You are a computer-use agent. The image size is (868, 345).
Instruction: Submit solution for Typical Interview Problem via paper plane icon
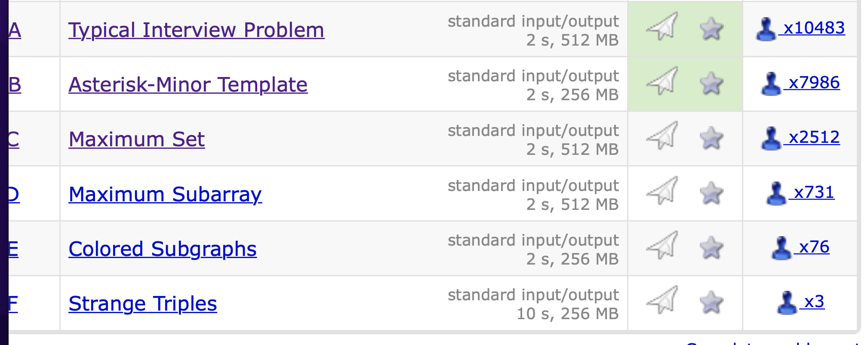click(662, 26)
